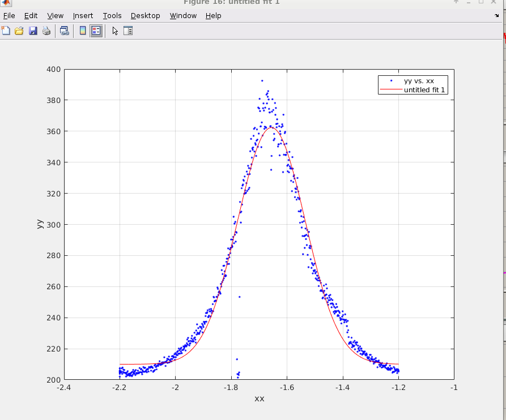Screen dimensions: 506x420
Task: Open the File menu
Action: [x=9, y=16]
